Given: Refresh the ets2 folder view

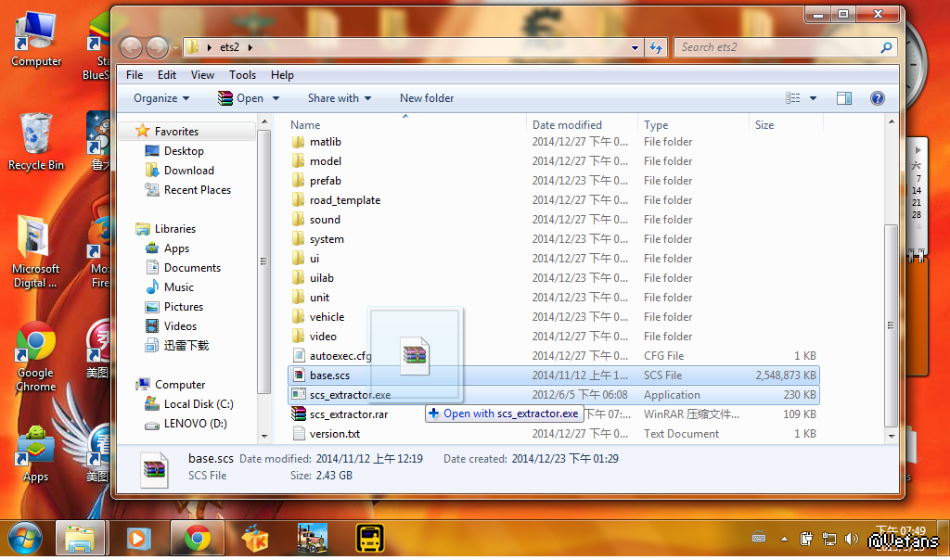Looking at the screenshot, I should pos(656,47).
